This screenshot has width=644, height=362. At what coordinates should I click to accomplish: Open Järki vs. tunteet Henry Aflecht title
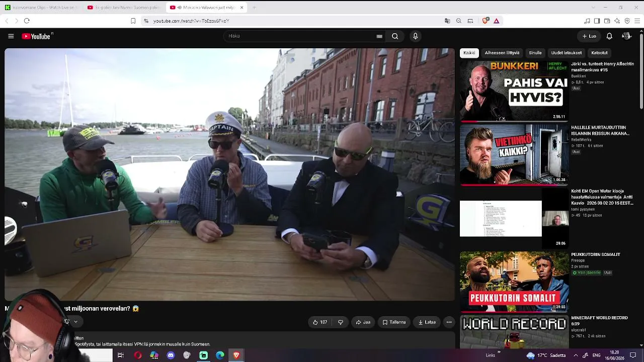(x=602, y=67)
